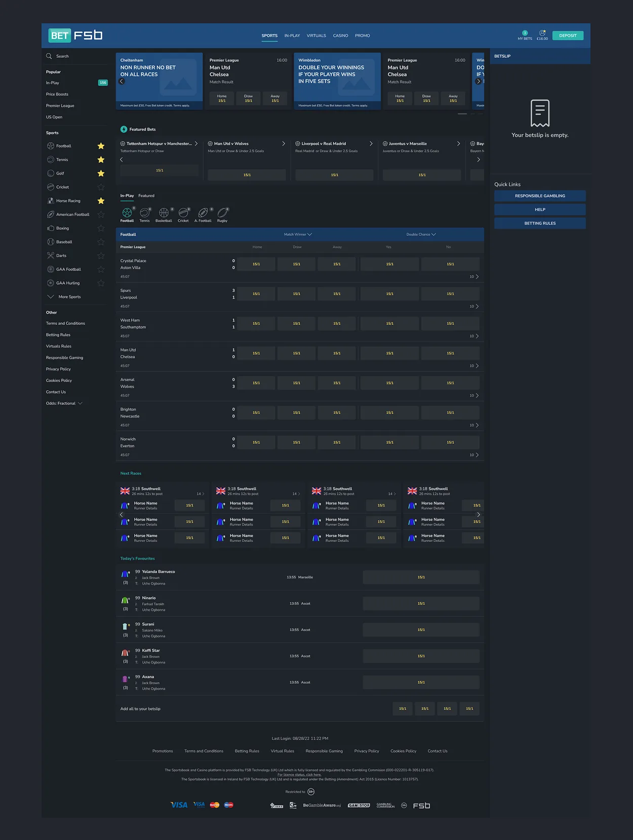The width and height of the screenshot is (633, 840).
Task: Switch to the Featured tab
Action: tap(146, 196)
